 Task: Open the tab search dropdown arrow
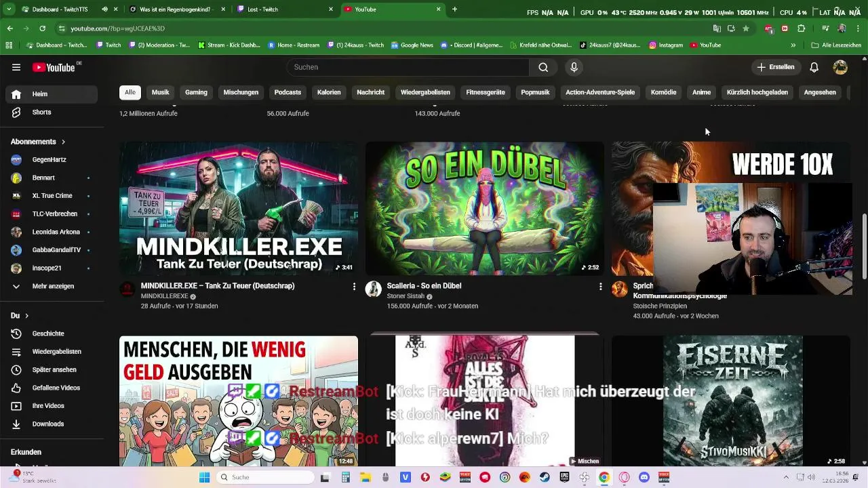(9, 9)
